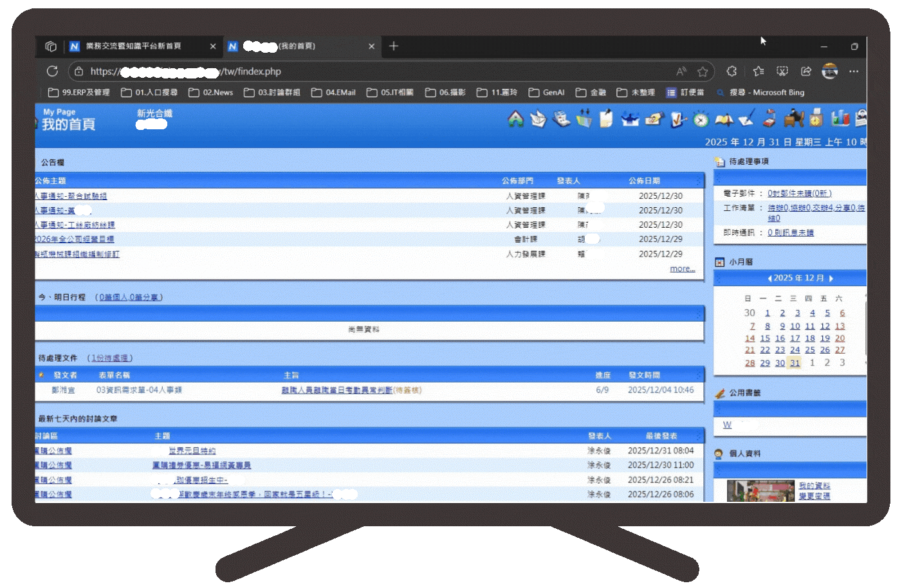This screenshot has width=902, height=588.
Task: Click the more... link under announcements
Action: pyautogui.click(x=682, y=269)
